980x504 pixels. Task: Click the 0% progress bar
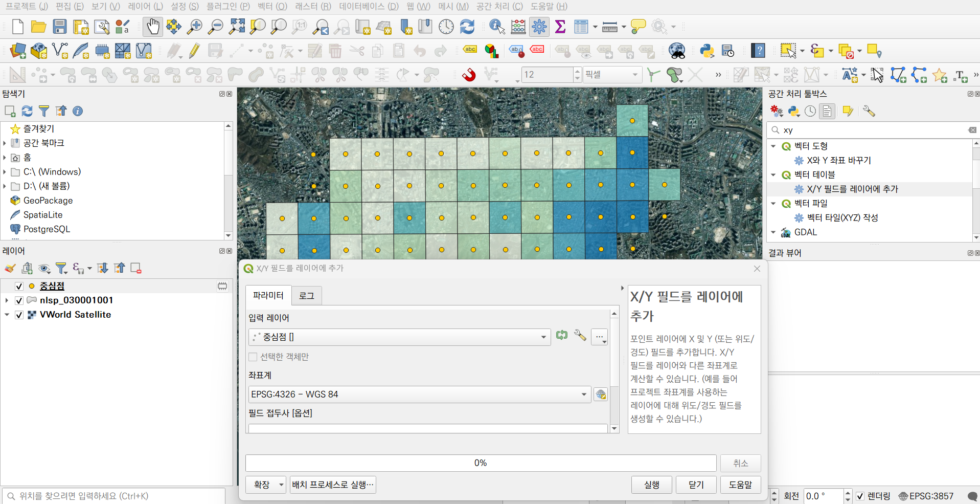pyautogui.click(x=481, y=463)
